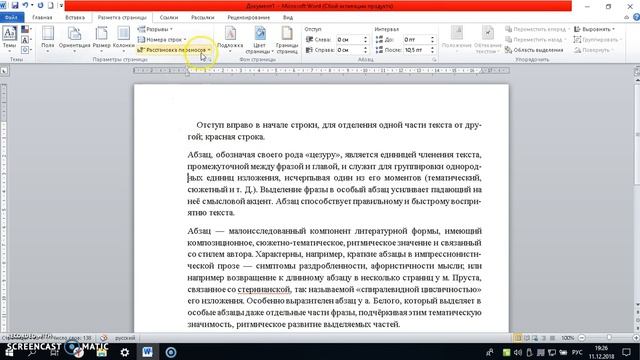Click the русский language status indicator
This screenshot has width=640, height=360.
(x=125, y=338)
